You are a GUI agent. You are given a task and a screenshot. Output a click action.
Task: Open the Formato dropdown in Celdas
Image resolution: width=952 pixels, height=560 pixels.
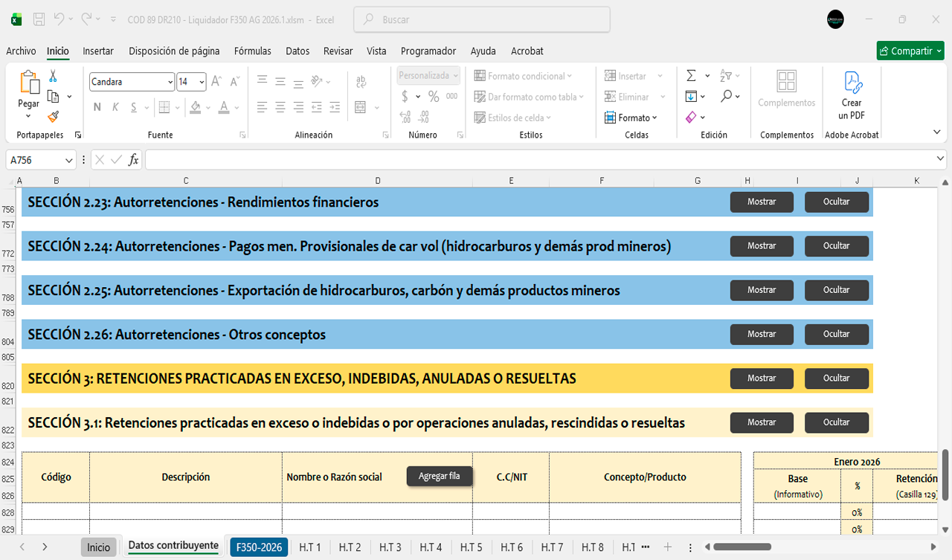631,118
